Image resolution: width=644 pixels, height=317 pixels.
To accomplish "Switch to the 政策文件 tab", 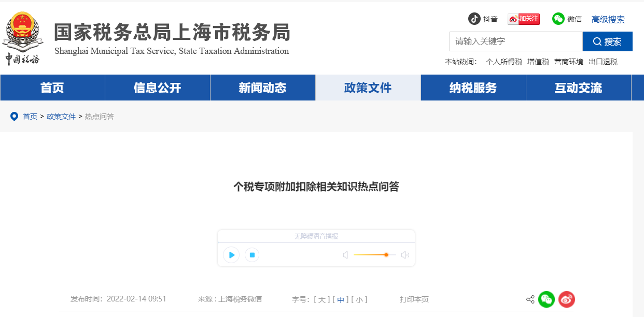I will pyautogui.click(x=368, y=88).
